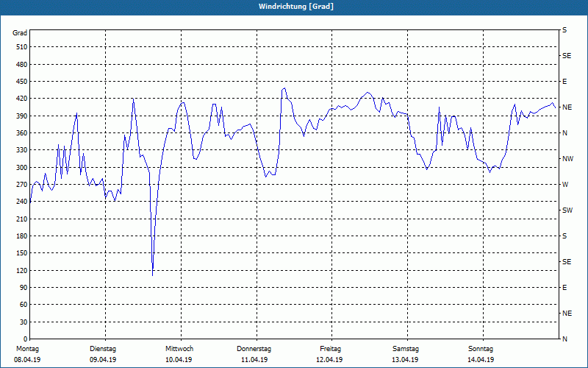This screenshot has width=588, height=368.
Task: Select the Samstag day label
Action: coord(406,349)
